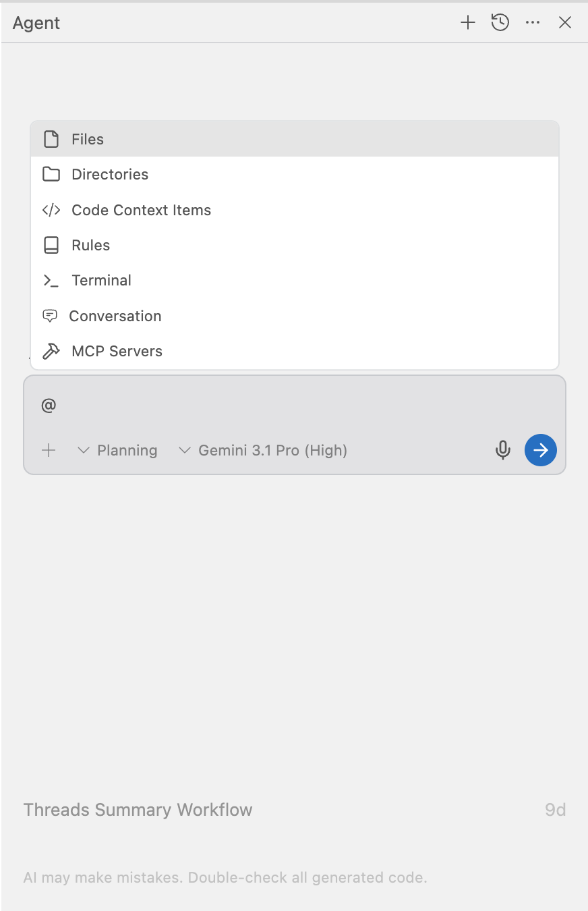
Task: Open the three-dot more options menu
Action: (x=533, y=23)
